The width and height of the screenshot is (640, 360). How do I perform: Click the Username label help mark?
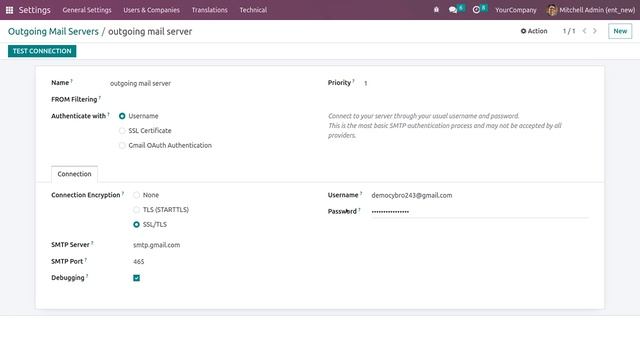coord(361,193)
